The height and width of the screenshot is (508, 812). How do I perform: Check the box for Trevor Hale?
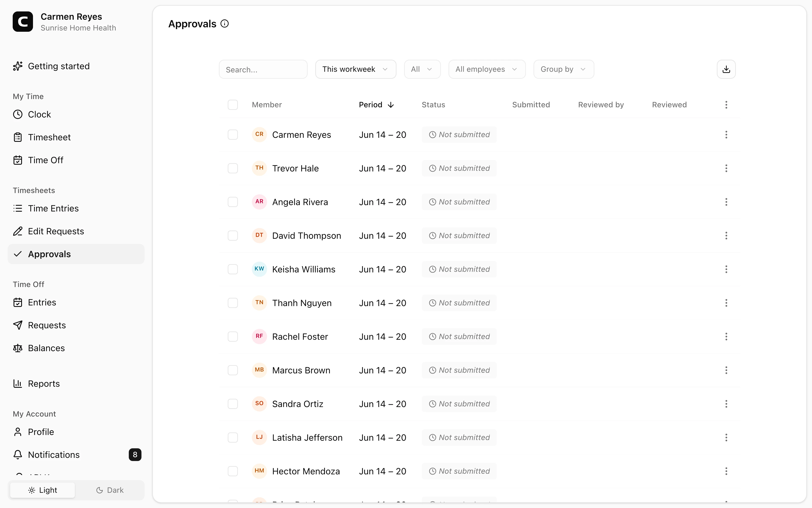pos(233,168)
